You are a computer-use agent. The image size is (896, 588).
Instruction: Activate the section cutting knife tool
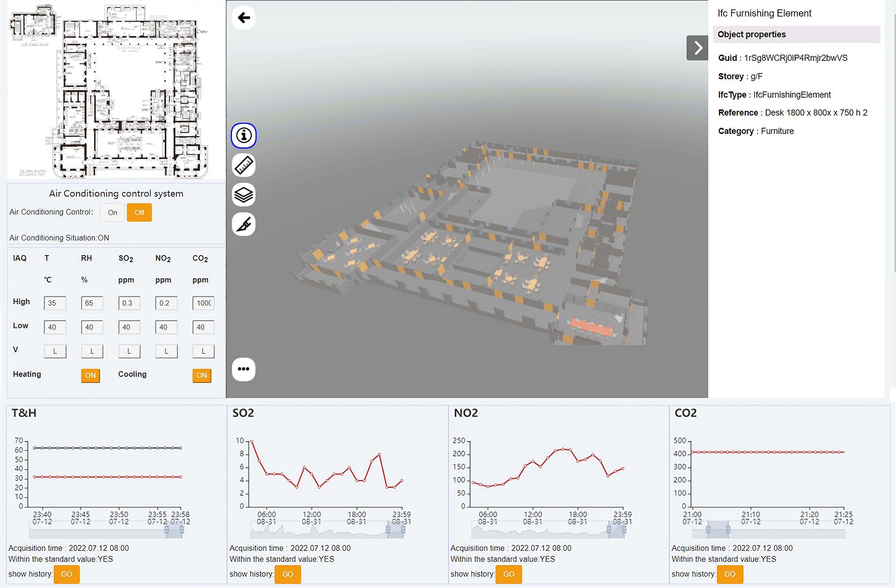coord(243,224)
